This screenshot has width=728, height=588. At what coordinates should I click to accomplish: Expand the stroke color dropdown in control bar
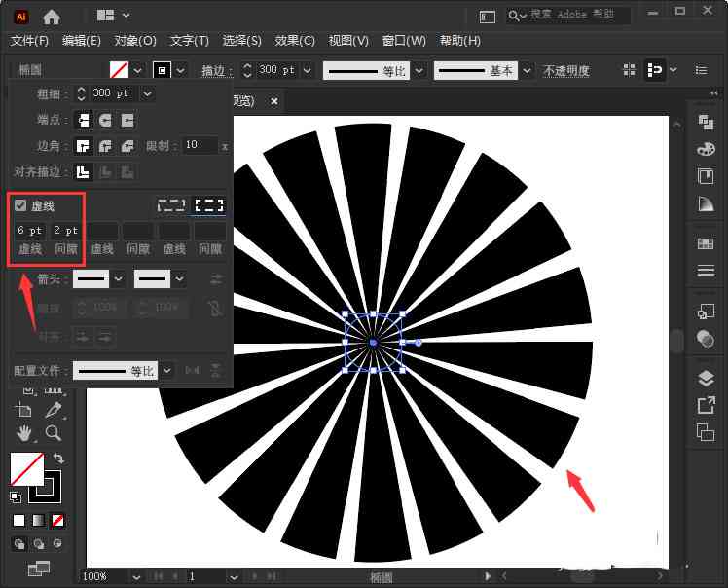(x=181, y=71)
